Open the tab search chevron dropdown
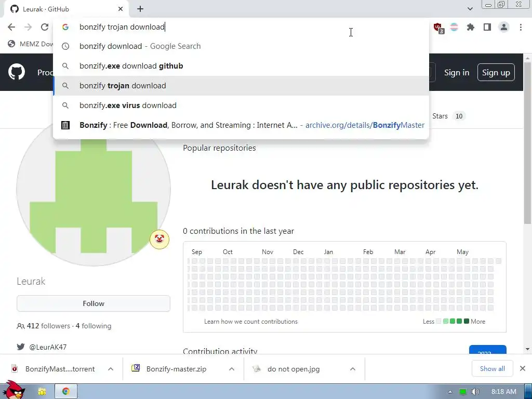Screen dimensions: 532x399 click(x=470, y=9)
